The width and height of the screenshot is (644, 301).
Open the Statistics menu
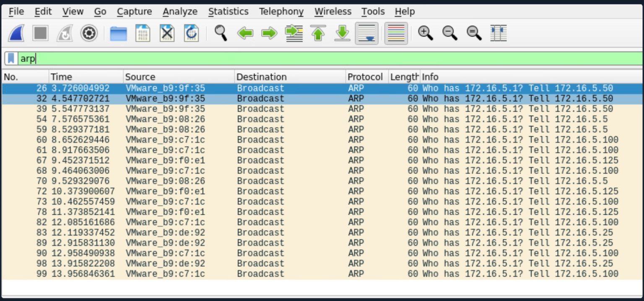point(229,12)
